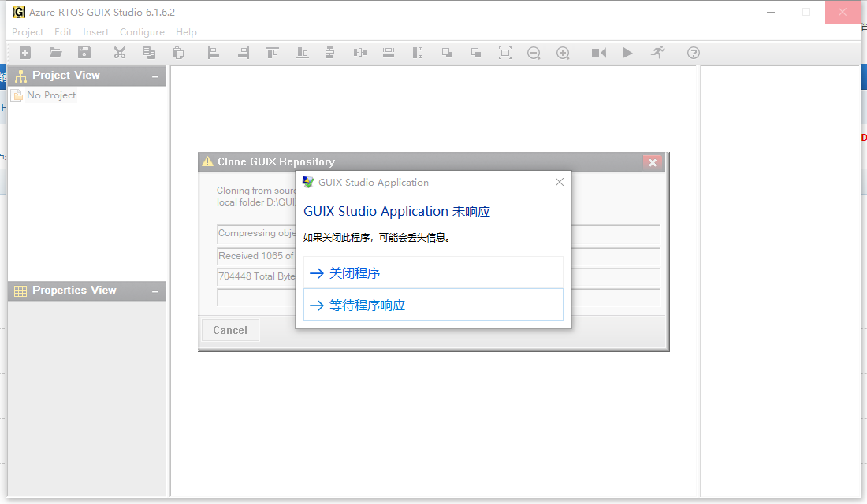Click the 'GUIX Studio Application 未响应' heading
867x504 pixels.
[x=396, y=211]
